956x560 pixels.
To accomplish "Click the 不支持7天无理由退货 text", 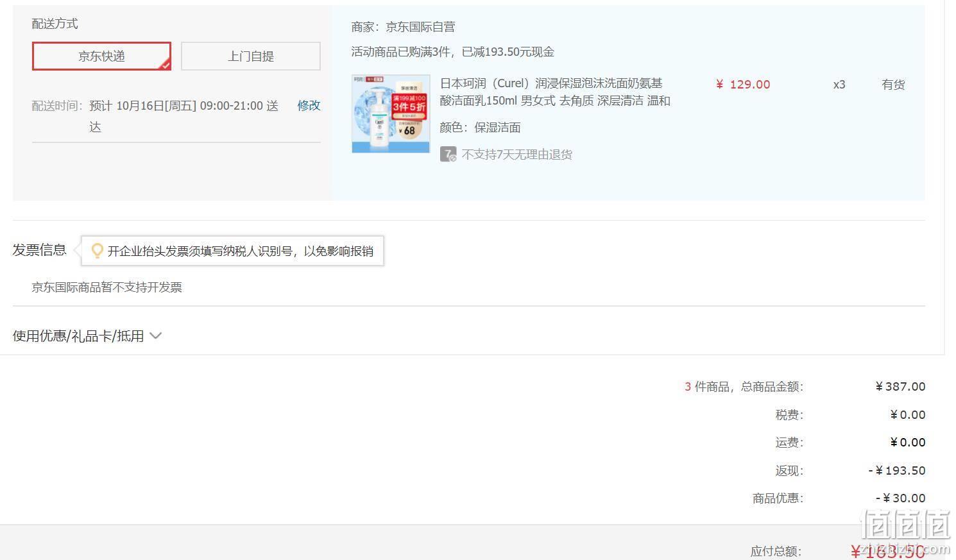I will [x=517, y=155].
